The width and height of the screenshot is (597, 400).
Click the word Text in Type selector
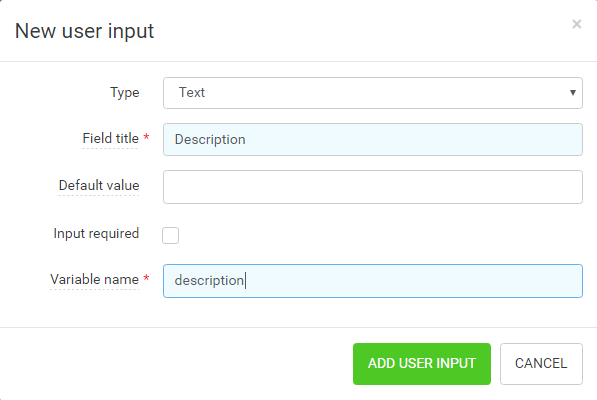pos(192,92)
